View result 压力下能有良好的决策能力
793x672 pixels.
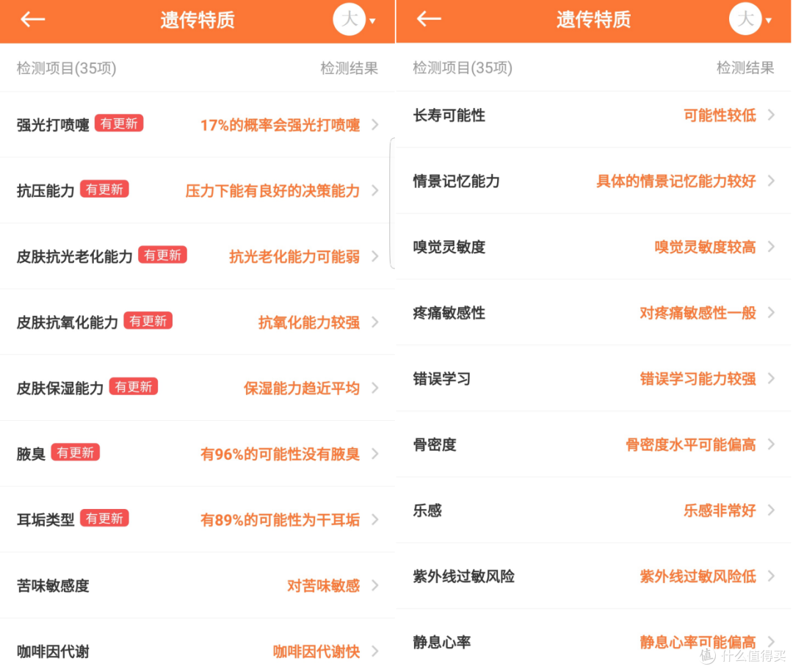click(x=272, y=191)
